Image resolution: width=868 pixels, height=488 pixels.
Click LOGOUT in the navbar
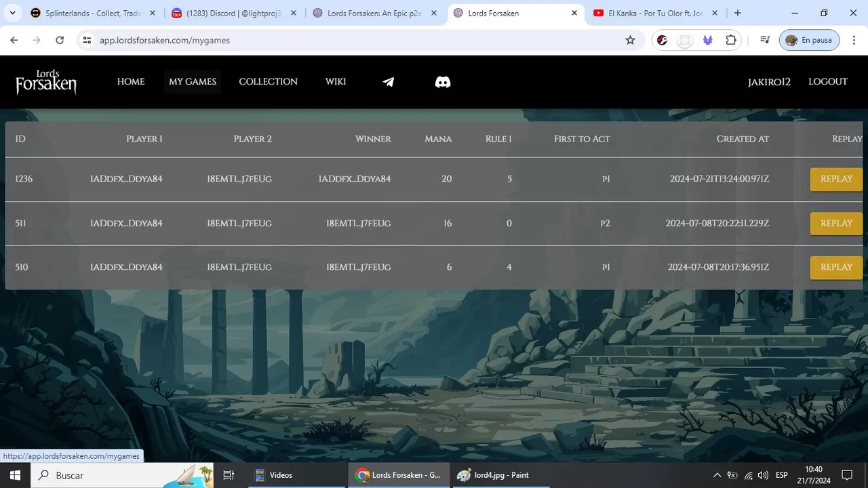[x=828, y=82]
